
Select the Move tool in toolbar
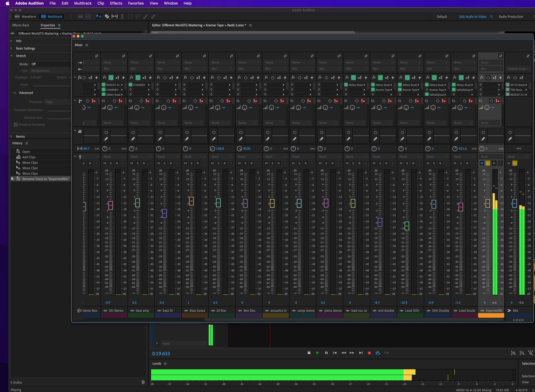coord(99,16)
